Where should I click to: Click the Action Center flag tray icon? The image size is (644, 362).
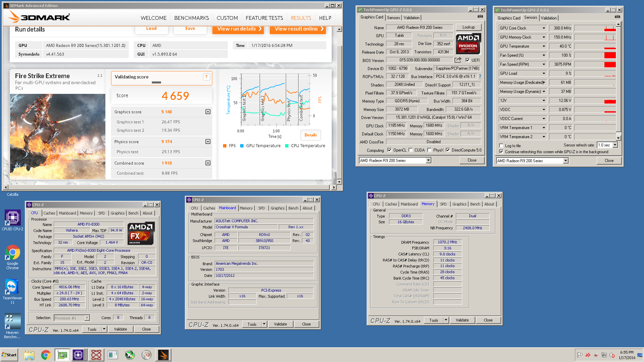tap(580, 355)
